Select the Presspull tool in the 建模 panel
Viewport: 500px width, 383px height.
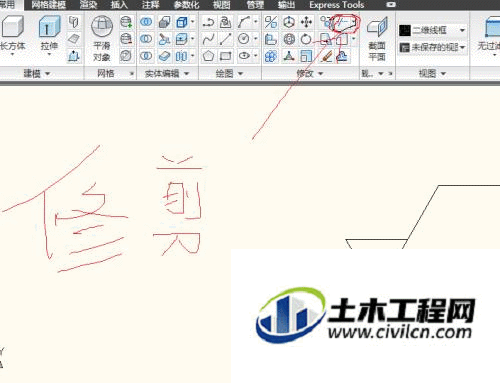coord(74,56)
